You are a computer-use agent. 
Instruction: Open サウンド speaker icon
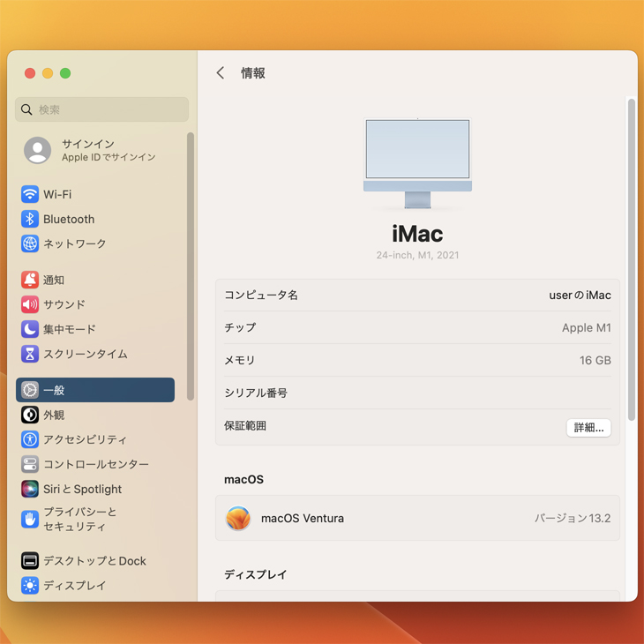point(30,304)
